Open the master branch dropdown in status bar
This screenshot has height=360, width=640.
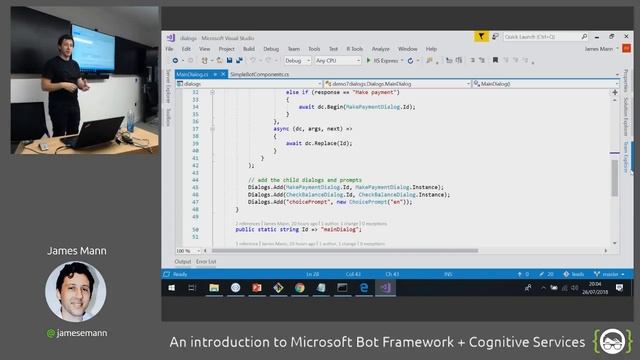click(x=609, y=274)
